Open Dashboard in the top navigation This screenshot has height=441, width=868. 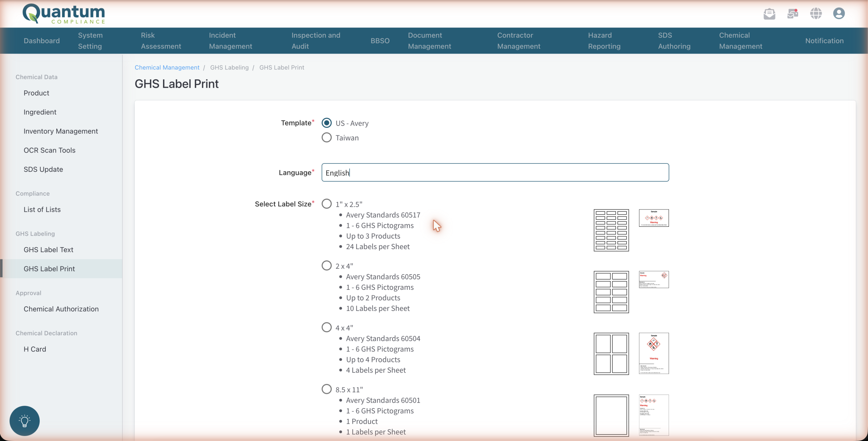coord(42,41)
